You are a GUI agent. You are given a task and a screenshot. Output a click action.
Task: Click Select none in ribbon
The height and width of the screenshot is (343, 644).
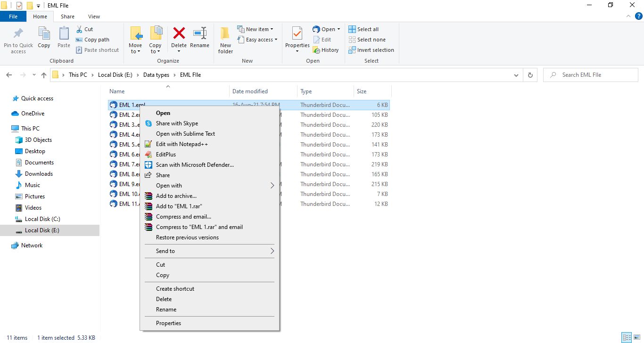click(367, 40)
